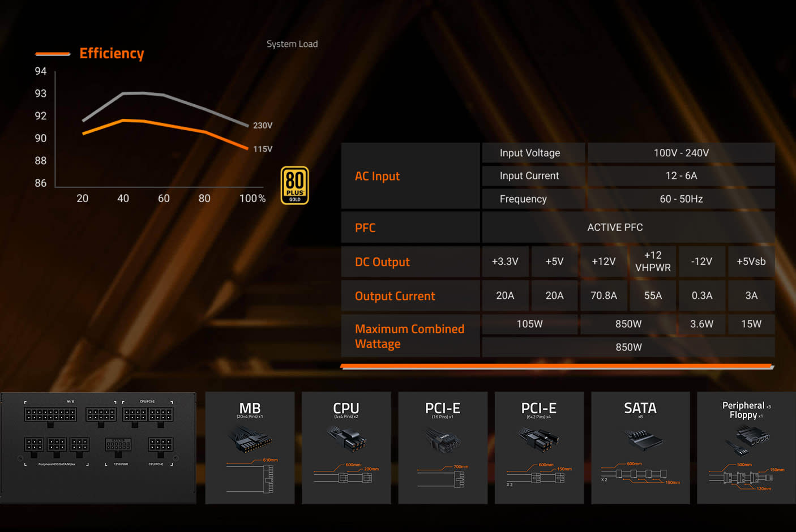Expand the Maximum Combined Wattage section

(x=409, y=336)
